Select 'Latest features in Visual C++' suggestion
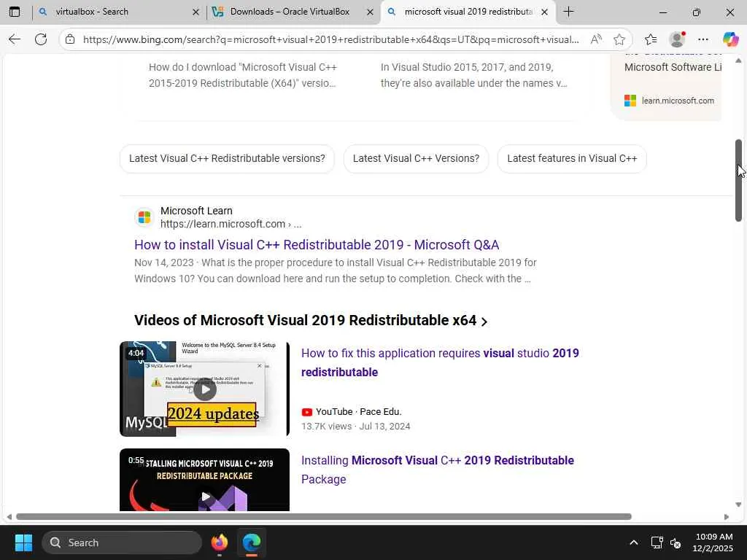This screenshot has height=560, width=747. pos(572,158)
